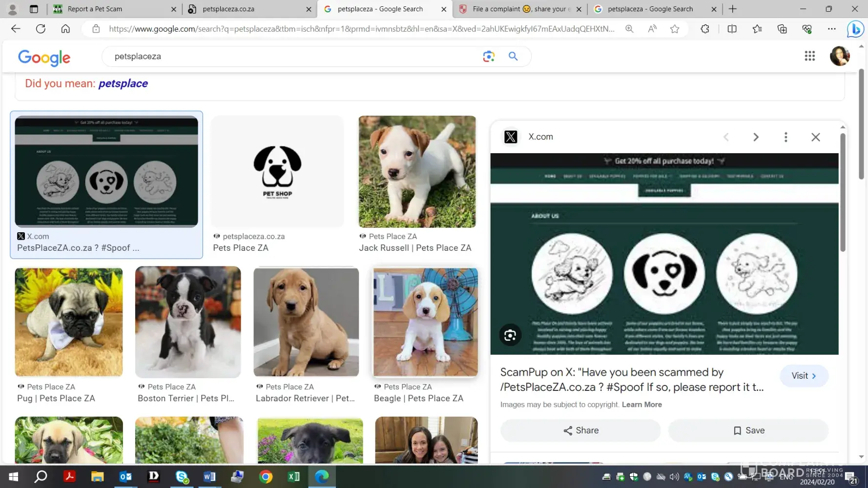The width and height of the screenshot is (868, 488).
Task: Click the Visit button in preview panel
Action: pyautogui.click(x=804, y=376)
